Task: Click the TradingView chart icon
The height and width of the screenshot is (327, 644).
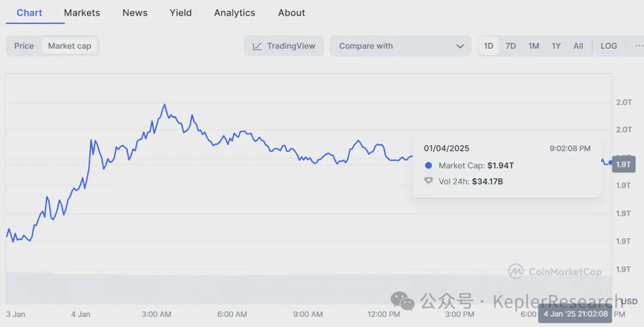Action: click(x=258, y=46)
